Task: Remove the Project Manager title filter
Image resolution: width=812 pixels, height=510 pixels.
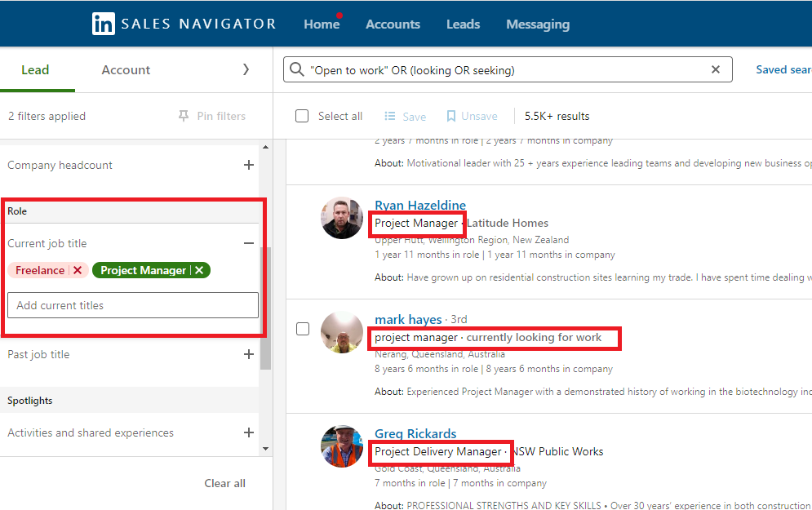Action: 199,270
